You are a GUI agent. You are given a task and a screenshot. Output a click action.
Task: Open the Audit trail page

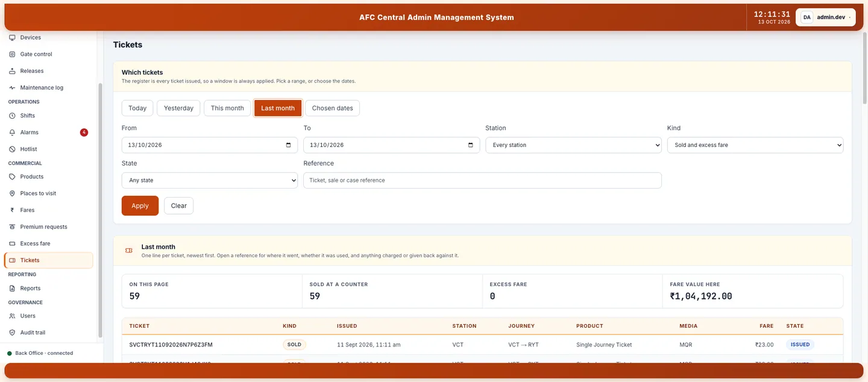coord(48,333)
